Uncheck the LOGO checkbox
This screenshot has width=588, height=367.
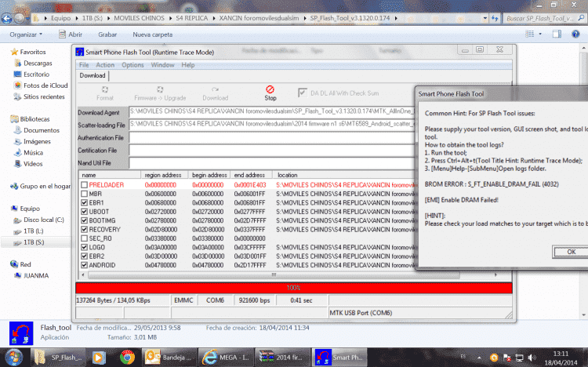84,247
